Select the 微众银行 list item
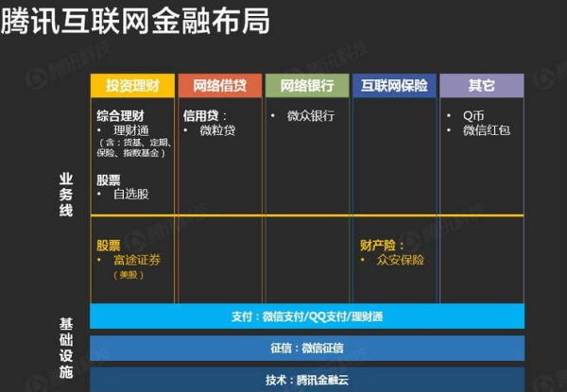 click(x=310, y=116)
